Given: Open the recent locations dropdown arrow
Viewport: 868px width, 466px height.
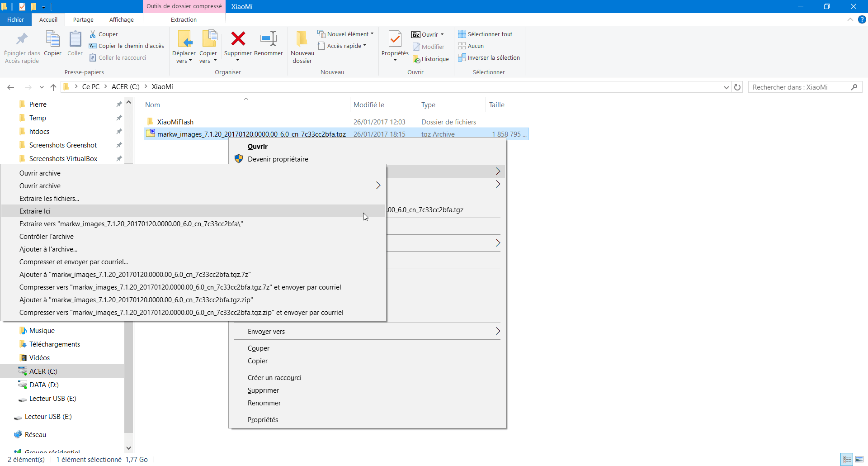Looking at the screenshot, I should coord(42,87).
